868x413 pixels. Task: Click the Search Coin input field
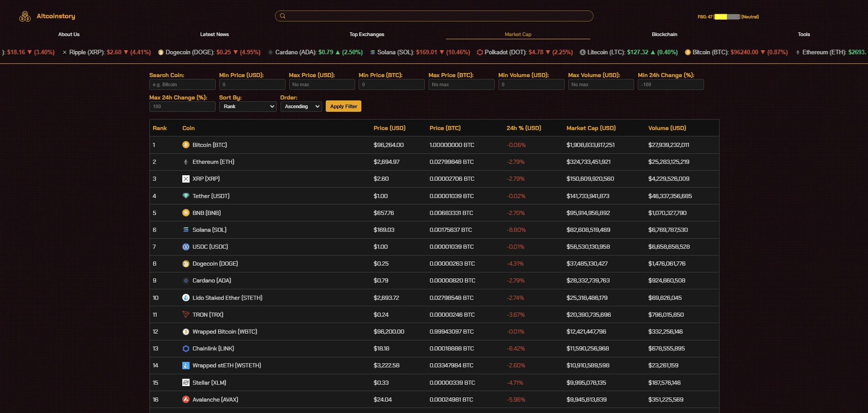coord(182,84)
